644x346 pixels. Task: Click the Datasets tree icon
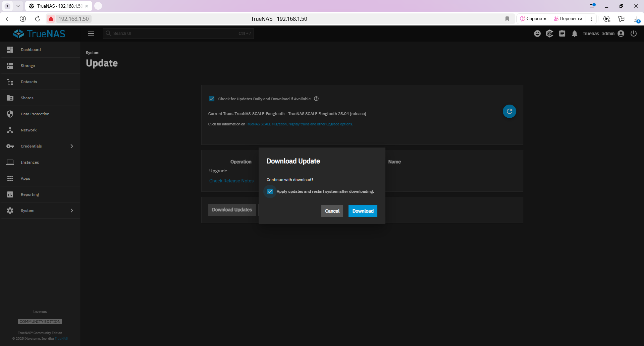[x=10, y=82]
